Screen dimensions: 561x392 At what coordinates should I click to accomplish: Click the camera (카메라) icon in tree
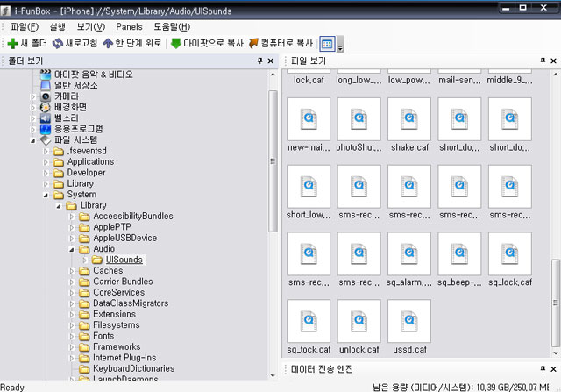point(46,96)
